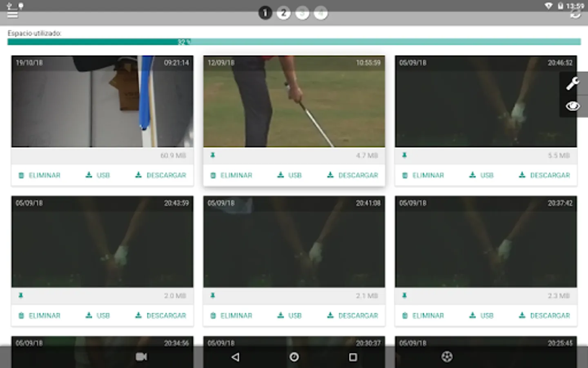Screen dimensions: 588x368
Task: Select camera 2 in top selector
Action: [283, 13]
